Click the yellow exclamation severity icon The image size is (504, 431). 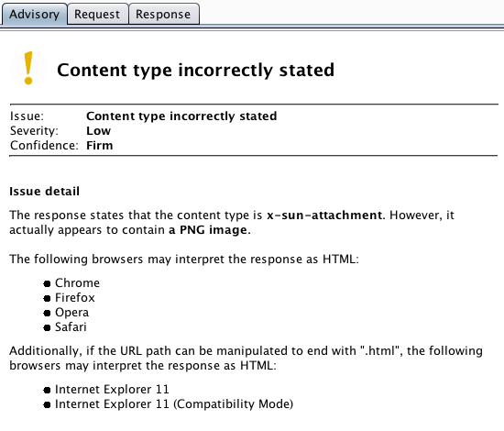(28, 68)
